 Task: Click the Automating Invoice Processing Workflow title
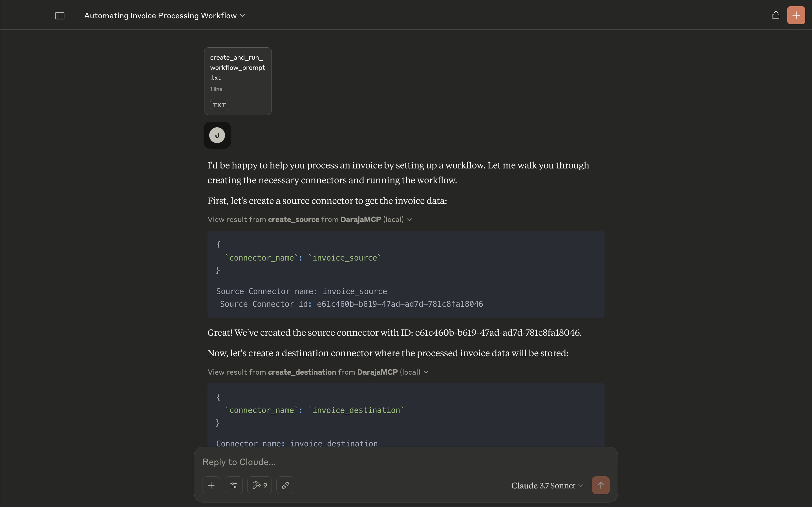[x=160, y=16]
